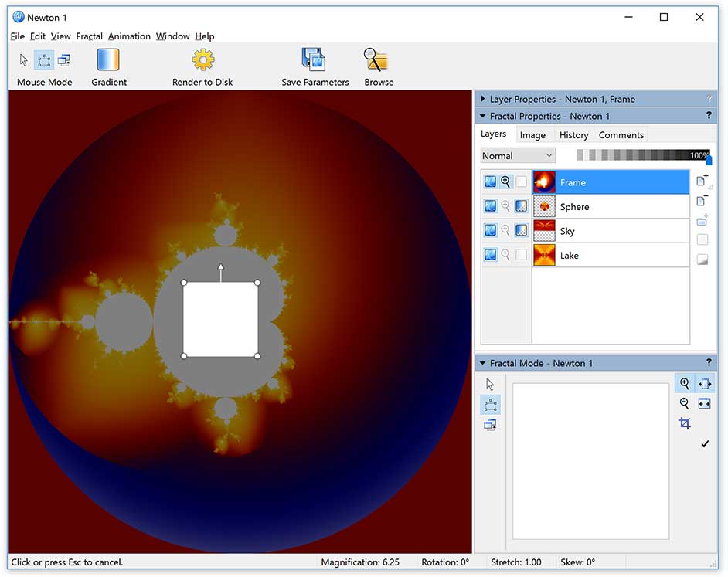Select the switch-window mode icon in top toolbar
This screenshot has width=728, height=577.
tap(64, 60)
